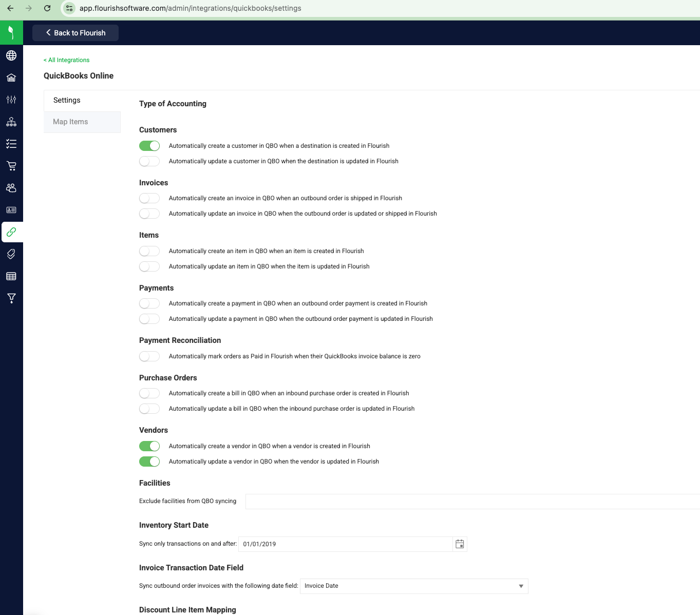Switch to the Settings tab
700x615 pixels.
(82, 101)
